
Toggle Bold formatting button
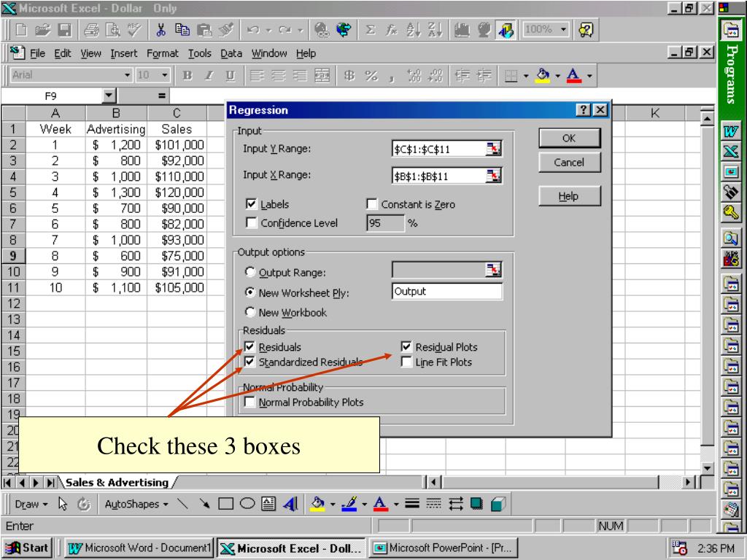pyautogui.click(x=187, y=75)
